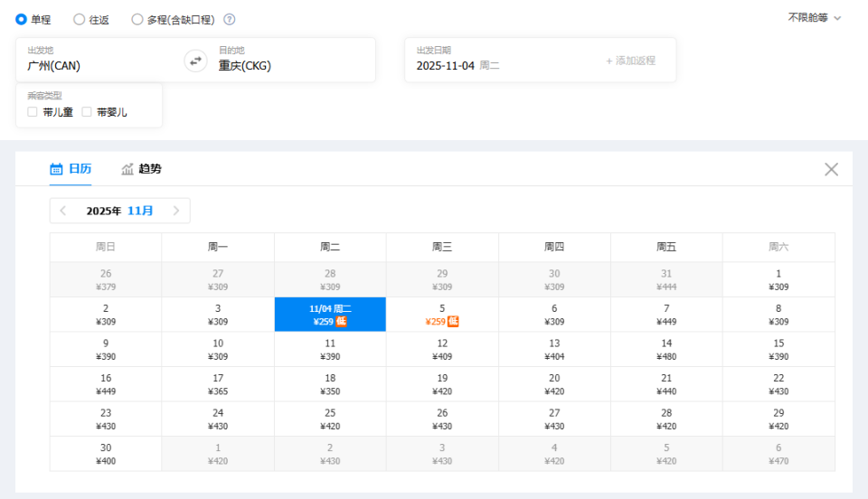Screen dimensions: 868x499
Task: Check the 带婴儿 checkbox
Action: point(87,112)
